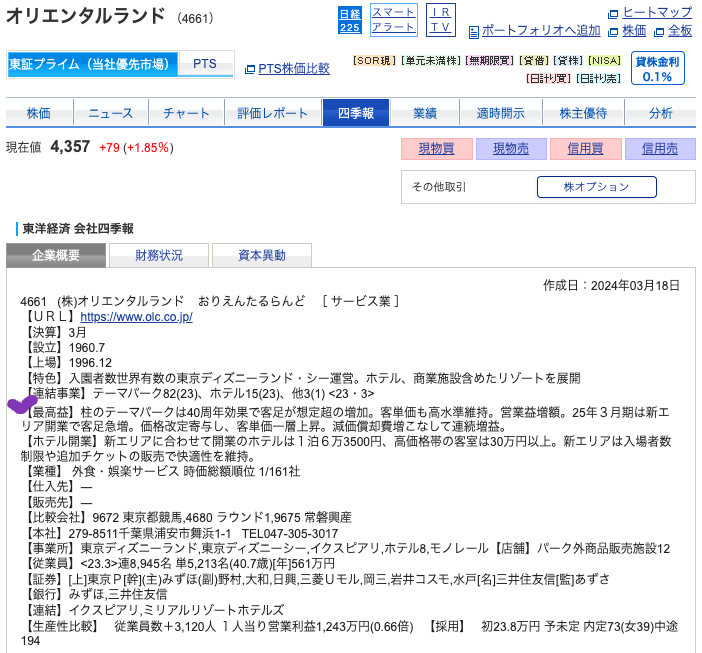Click the 【従業員】 row text
The height and width of the screenshot is (653, 702).
click(178, 563)
